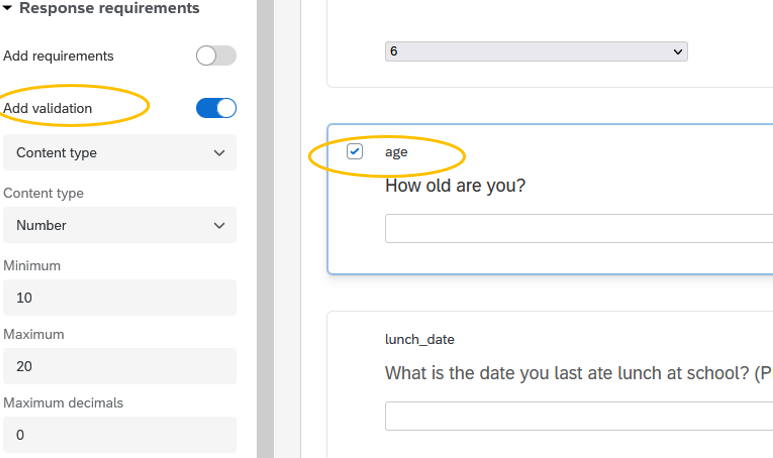Select the age question label
773x458 pixels.
click(x=396, y=152)
